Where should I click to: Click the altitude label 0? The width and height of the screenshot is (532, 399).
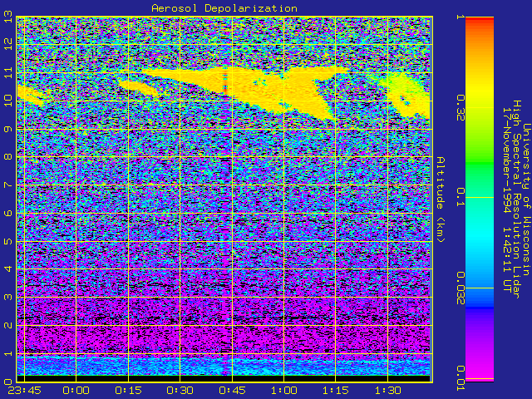pyautogui.click(x=8, y=382)
